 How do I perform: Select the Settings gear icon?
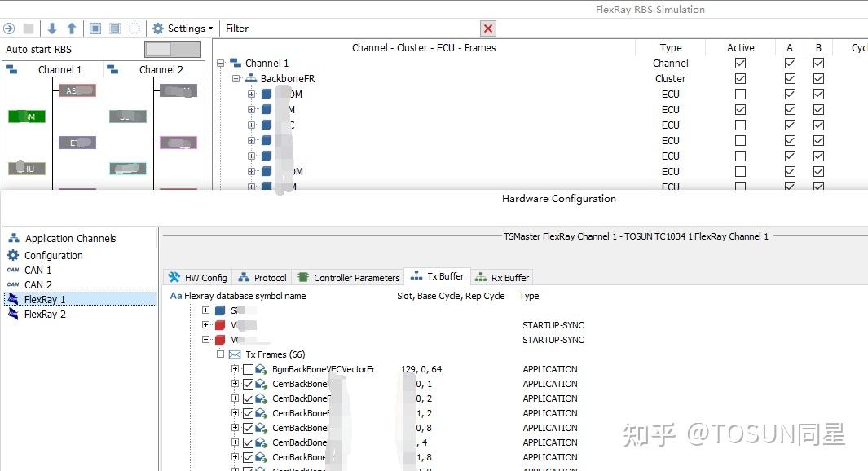[x=158, y=28]
